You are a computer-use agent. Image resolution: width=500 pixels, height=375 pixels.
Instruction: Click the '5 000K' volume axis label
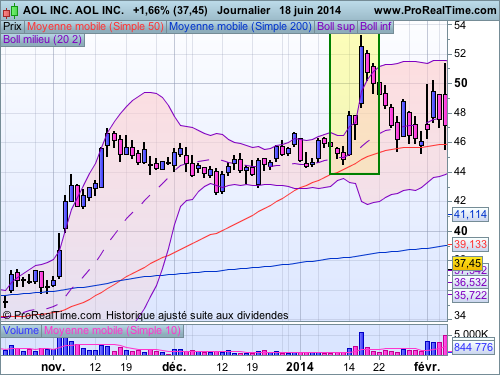pyautogui.click(x=471, y=334)
